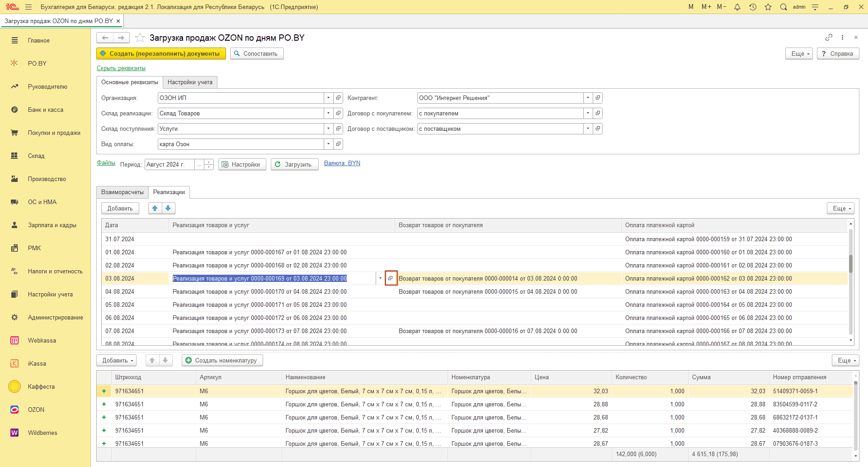Add page to favorites star next to title
Image resolution: width=868 pixels, height=467 pixels.
point(140,38)
